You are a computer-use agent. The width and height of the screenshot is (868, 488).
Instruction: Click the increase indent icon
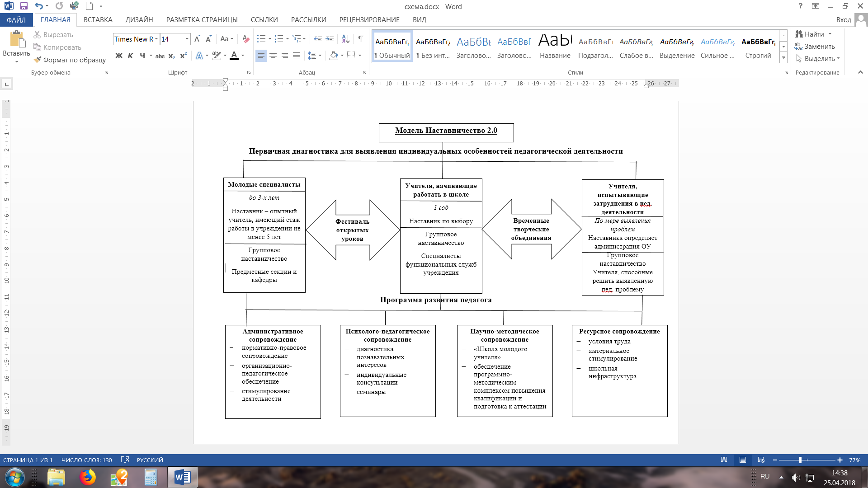(330, 39)
